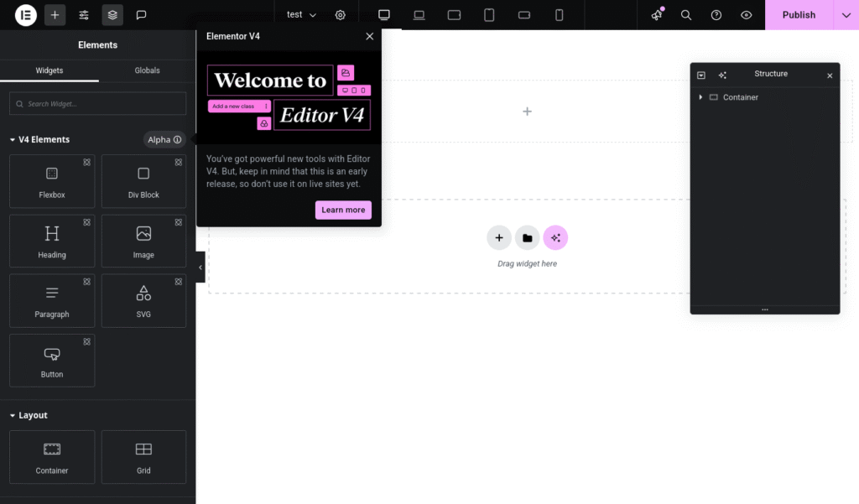Expand the Container tree item arrow
859x504 pixels.
700,97
